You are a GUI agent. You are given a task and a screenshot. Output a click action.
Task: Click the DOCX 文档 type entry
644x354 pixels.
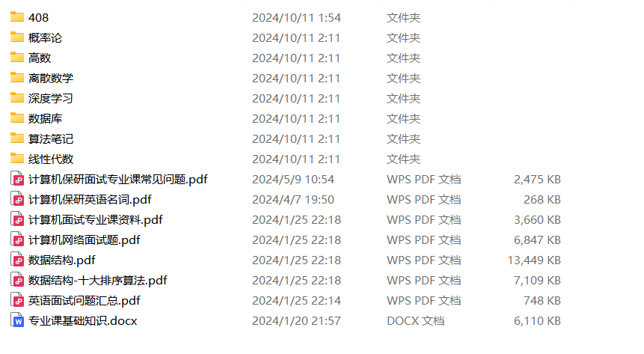415,321
